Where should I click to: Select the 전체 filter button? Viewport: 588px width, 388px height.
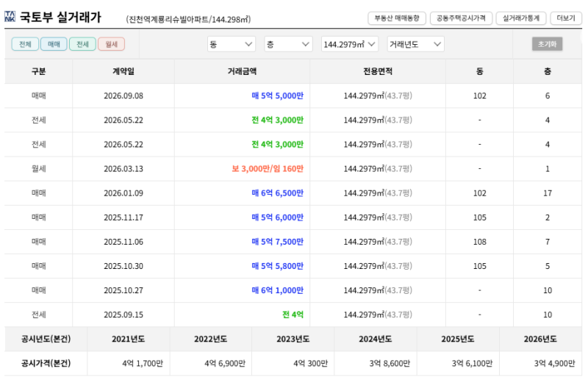25,44
